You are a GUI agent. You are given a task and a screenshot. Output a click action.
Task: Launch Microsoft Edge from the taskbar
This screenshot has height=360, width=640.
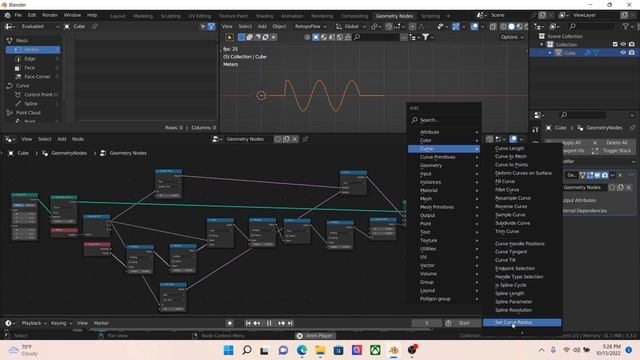302,350
